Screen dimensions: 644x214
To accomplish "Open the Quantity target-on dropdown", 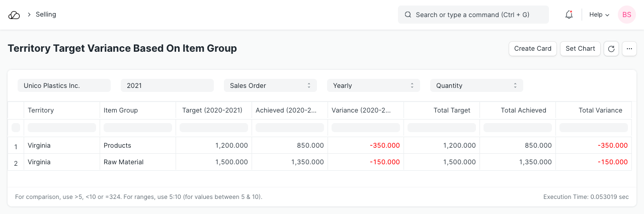I will coord(476,86).
